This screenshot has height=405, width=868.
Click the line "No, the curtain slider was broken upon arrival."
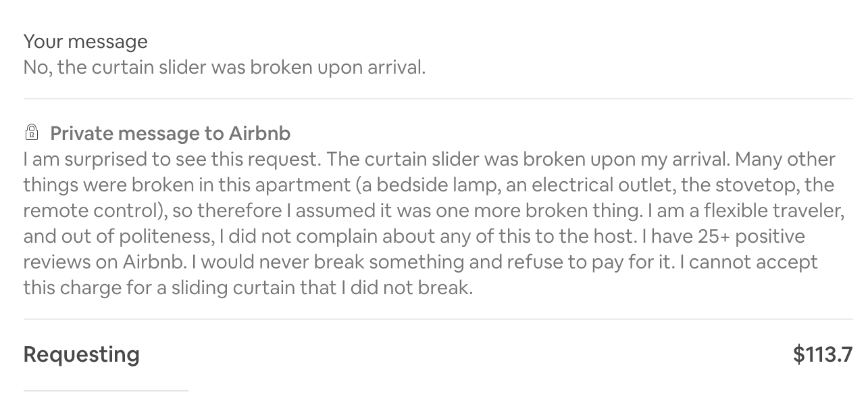click(x=225, y=68)
